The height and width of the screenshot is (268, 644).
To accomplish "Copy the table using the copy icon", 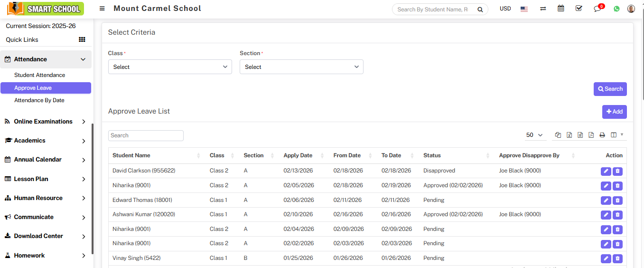I will 558,135.
